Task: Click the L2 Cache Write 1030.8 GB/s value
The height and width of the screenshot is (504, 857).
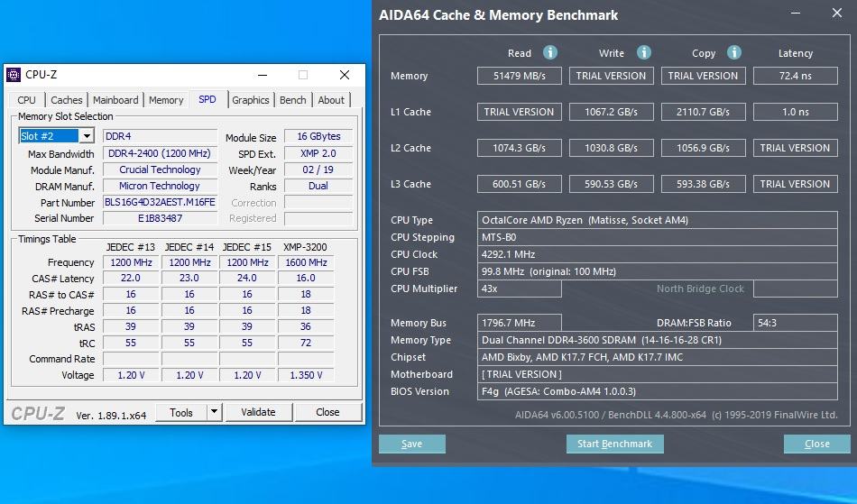Action: tap(611, 148)
